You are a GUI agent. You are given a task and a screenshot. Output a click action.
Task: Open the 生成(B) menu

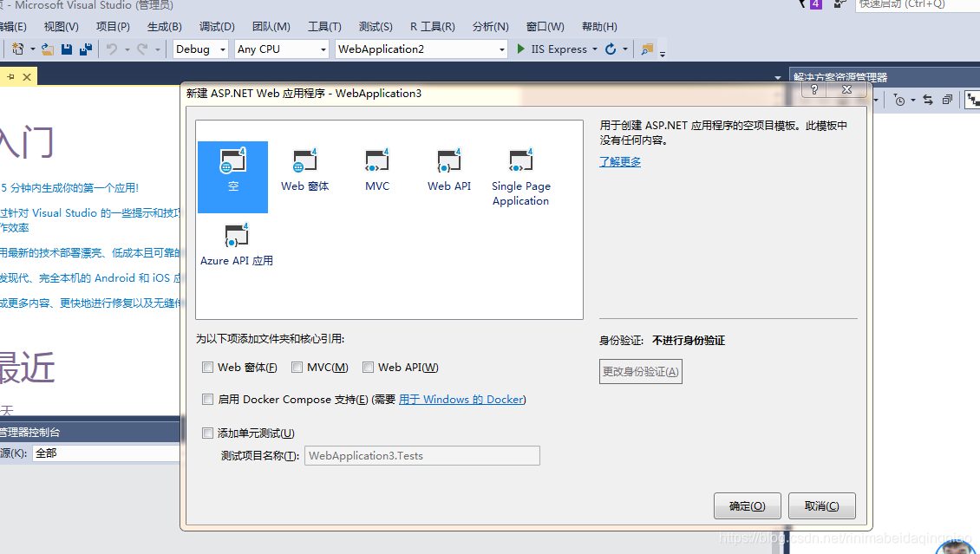[x=165, y=27]
